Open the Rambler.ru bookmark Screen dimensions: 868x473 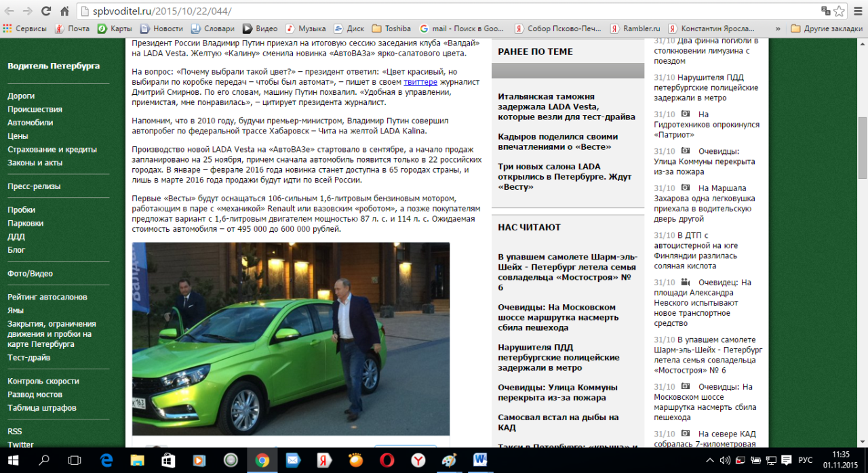coord(635,28)
